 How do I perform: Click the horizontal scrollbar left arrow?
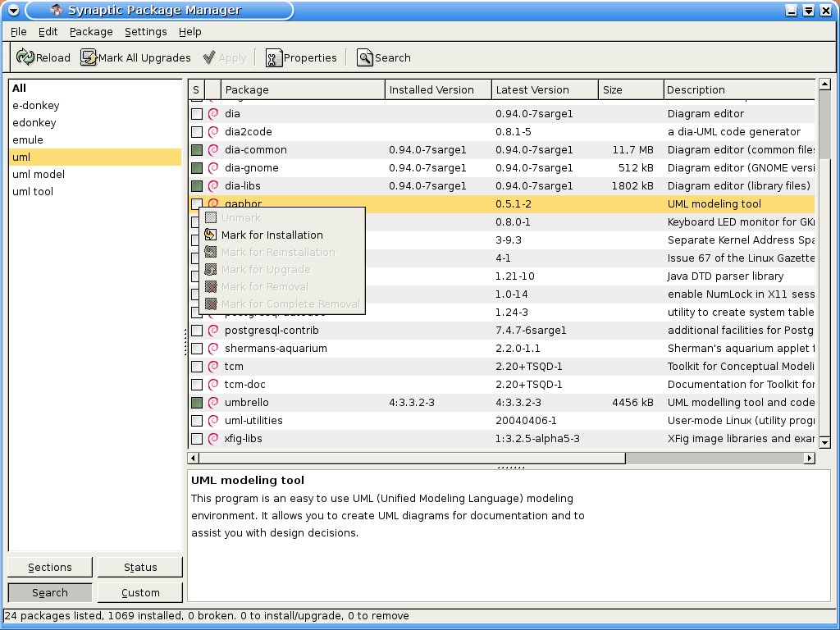pos(194,458)
